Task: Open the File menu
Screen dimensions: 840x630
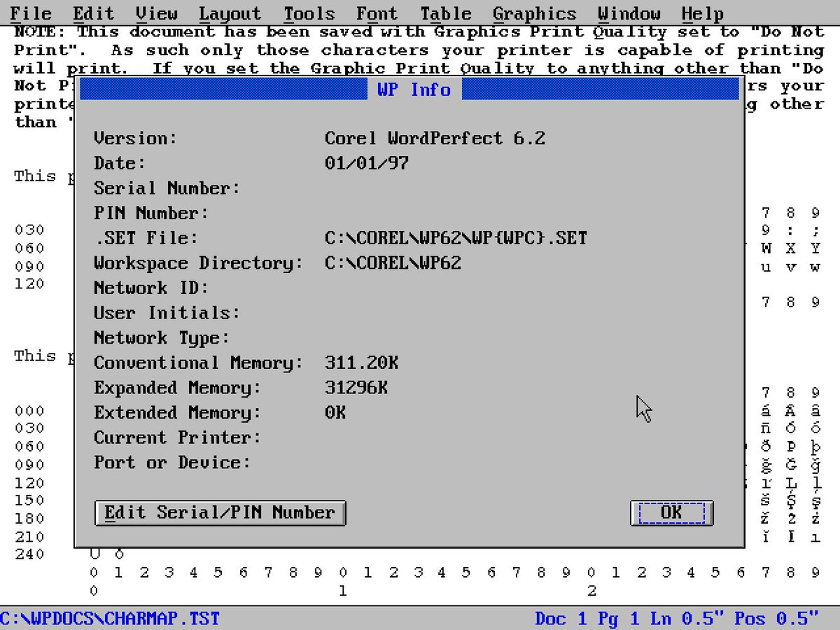Action: click(30, 13)
